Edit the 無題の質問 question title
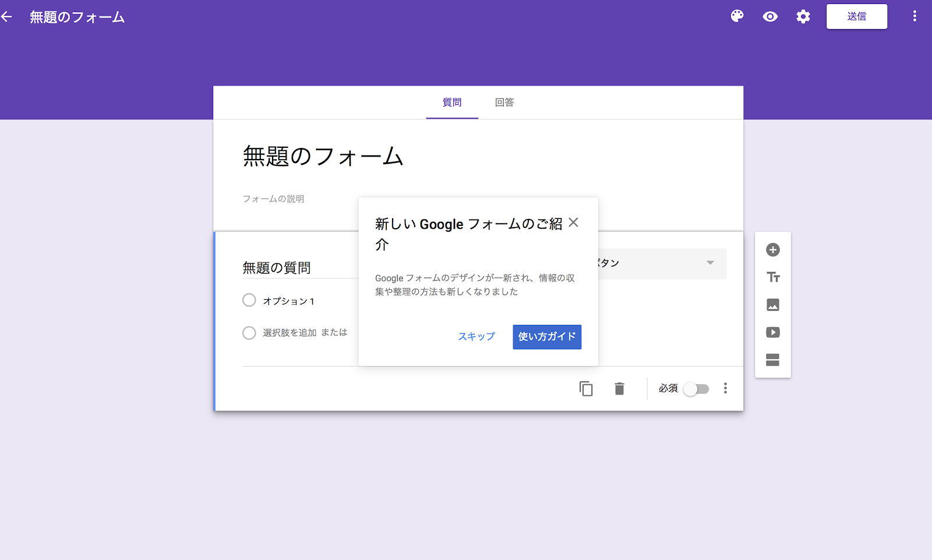 [277, 268]
